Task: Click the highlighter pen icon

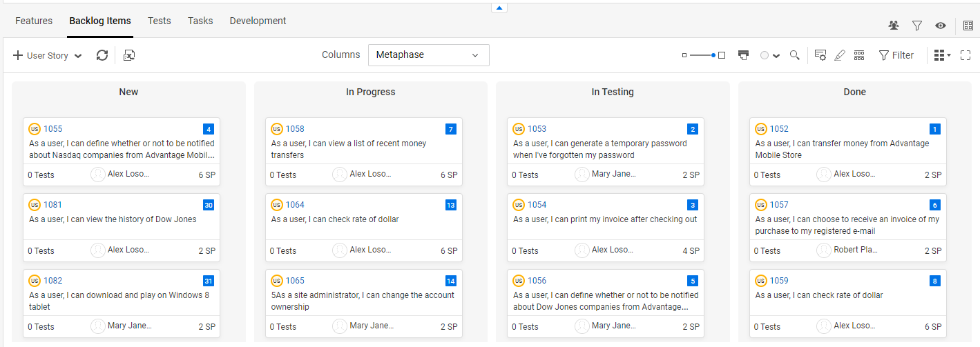Action: 840,55
